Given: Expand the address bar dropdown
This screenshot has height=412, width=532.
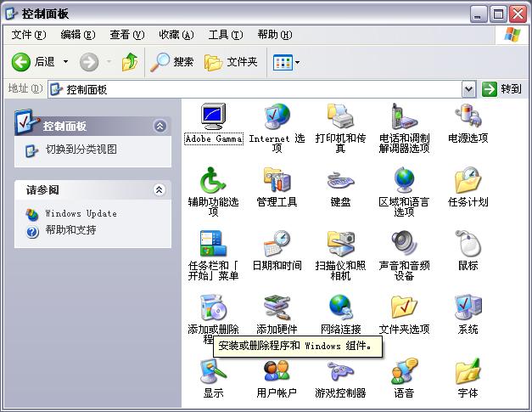Looking at the screenshot, I should pyautogui.click(x=468, y=89).
